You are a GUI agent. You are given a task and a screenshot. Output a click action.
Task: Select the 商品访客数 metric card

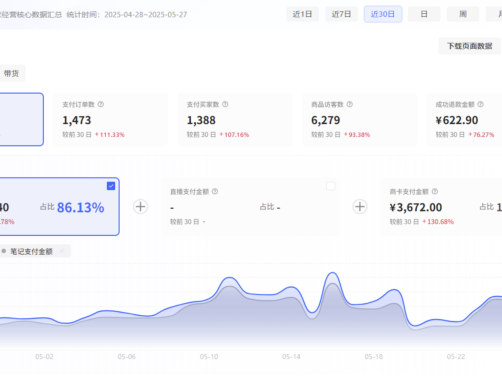click(x=359, y=119)
